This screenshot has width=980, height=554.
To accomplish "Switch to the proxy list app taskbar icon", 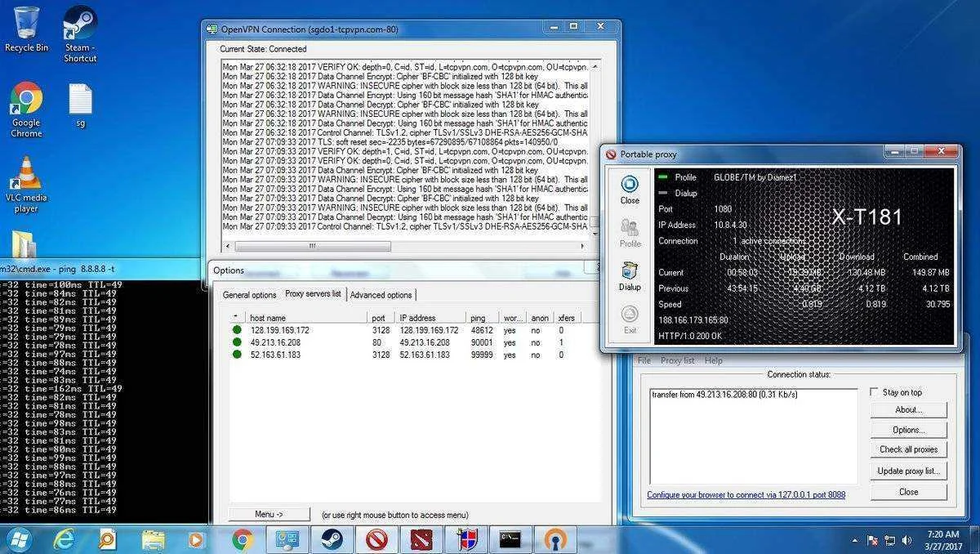I will pyautogui.click(x=287, y=539).
